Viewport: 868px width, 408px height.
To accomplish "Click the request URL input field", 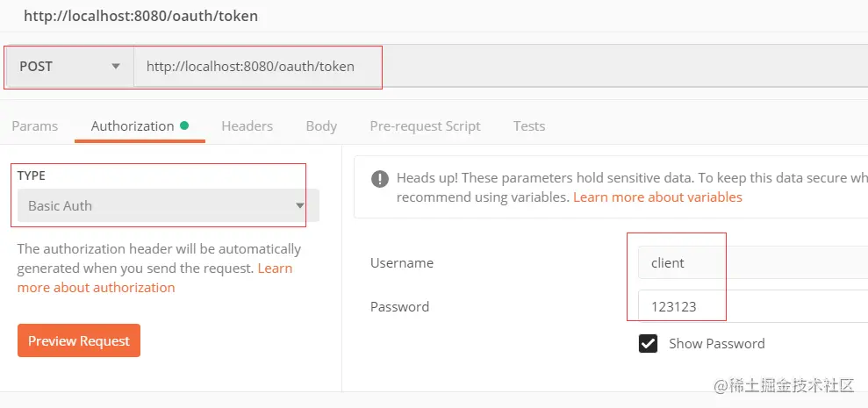I will tap(500, 67).
